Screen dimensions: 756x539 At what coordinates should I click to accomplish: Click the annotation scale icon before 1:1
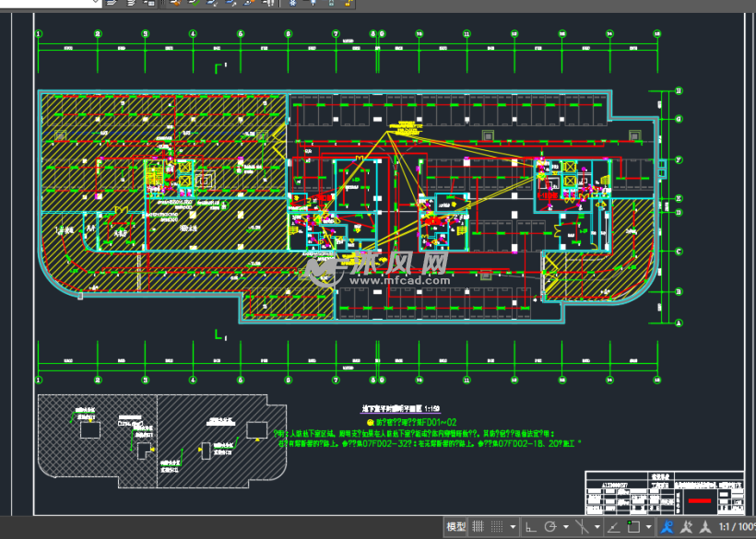[x=704, y=527]
